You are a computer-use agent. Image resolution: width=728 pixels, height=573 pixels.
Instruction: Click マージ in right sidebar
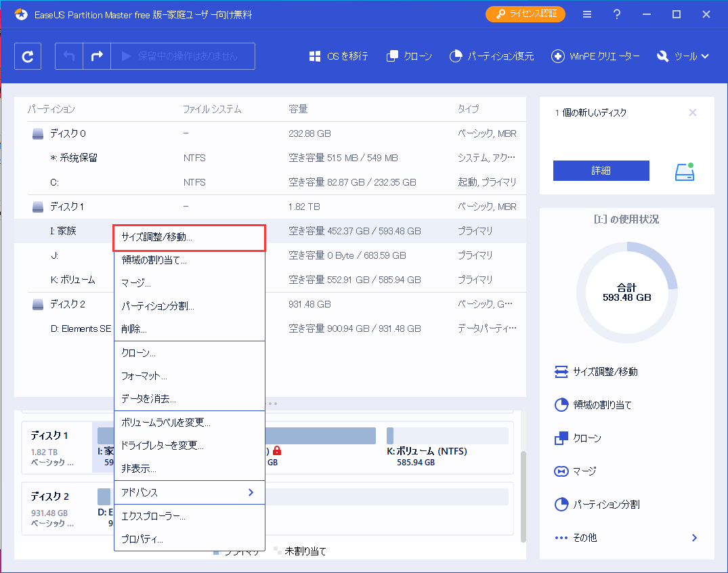point(575,471)
